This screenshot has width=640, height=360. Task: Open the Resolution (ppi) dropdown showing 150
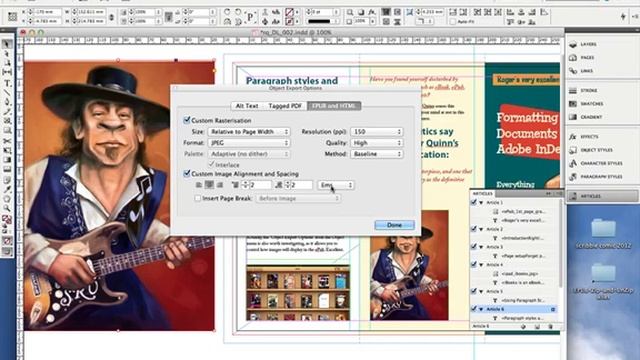point(376,132)
